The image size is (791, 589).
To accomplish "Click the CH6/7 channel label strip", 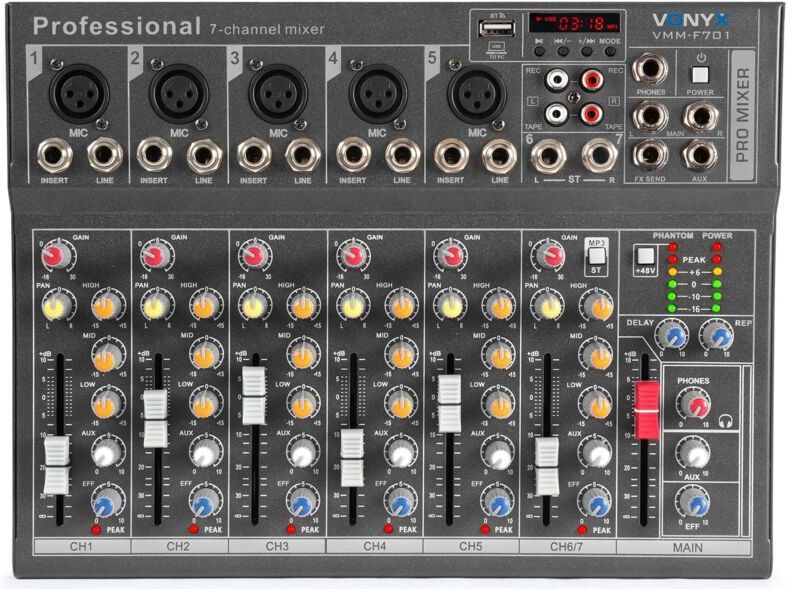I will click(568, 547).
